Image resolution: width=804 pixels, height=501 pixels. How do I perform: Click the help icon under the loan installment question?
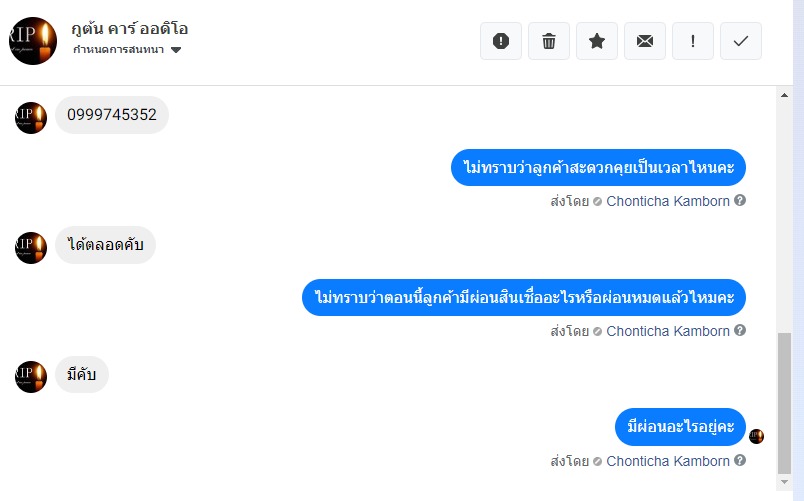point(739,330)
